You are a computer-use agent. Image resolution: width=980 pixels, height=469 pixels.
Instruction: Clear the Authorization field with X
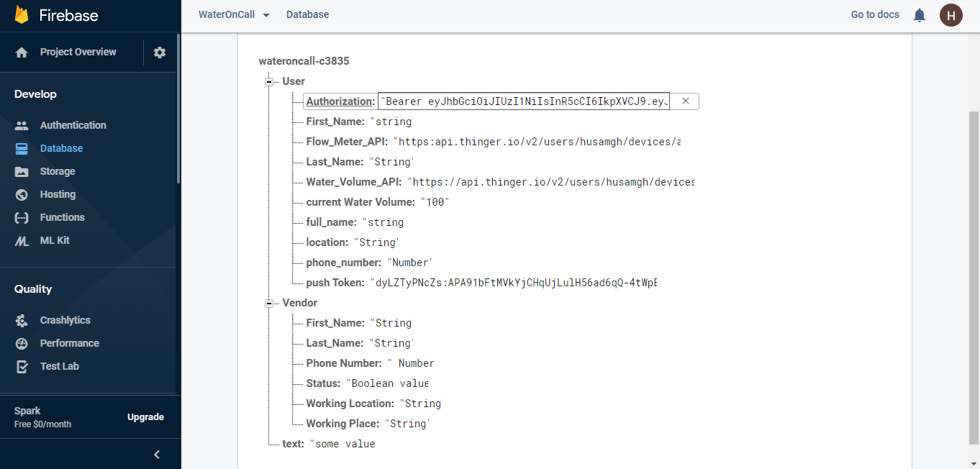click(686, 101)
